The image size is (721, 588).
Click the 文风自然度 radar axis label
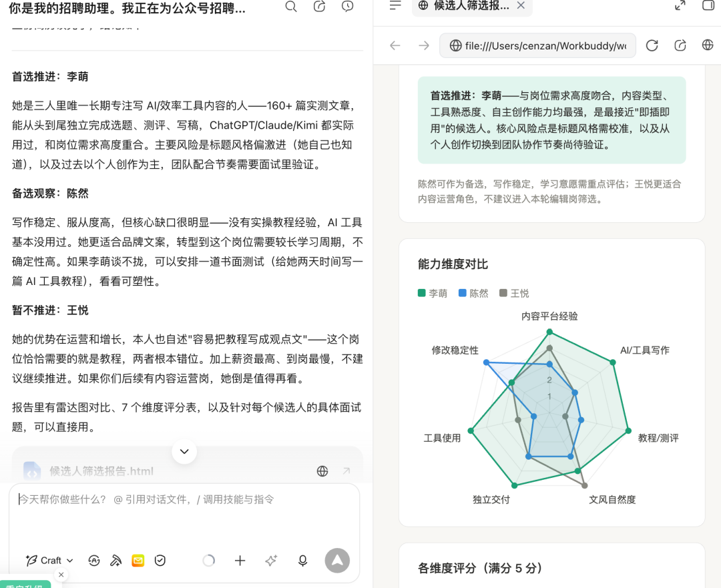coord(612,500)
